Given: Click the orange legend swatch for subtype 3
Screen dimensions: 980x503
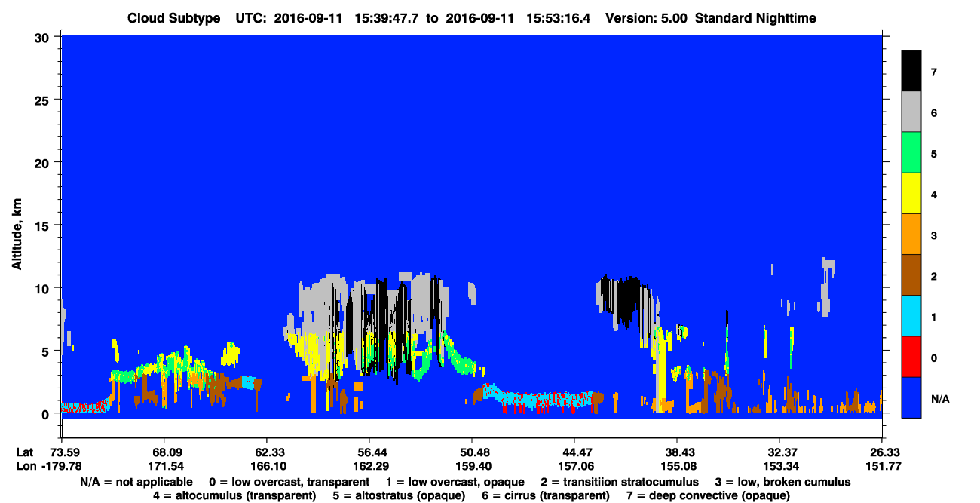Looking at the screenshot, I should [911, 234].
